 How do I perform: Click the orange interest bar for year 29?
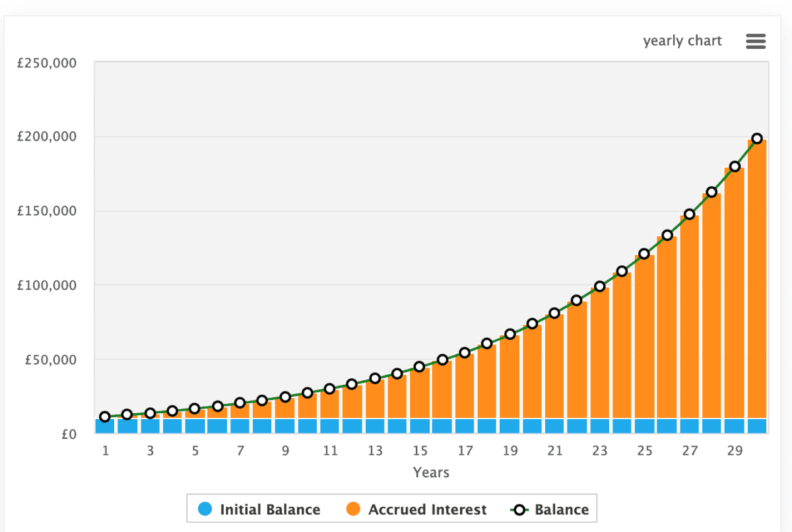(x=734, y=290)
